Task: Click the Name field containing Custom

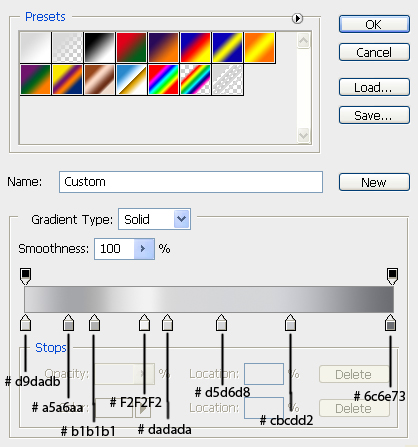Action: (x=191, y=182)
